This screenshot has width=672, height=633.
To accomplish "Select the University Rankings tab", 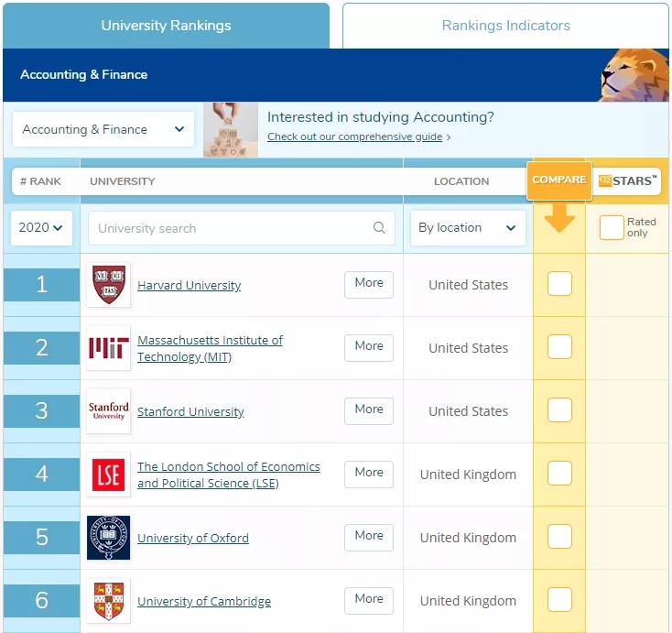I will 166,26.
